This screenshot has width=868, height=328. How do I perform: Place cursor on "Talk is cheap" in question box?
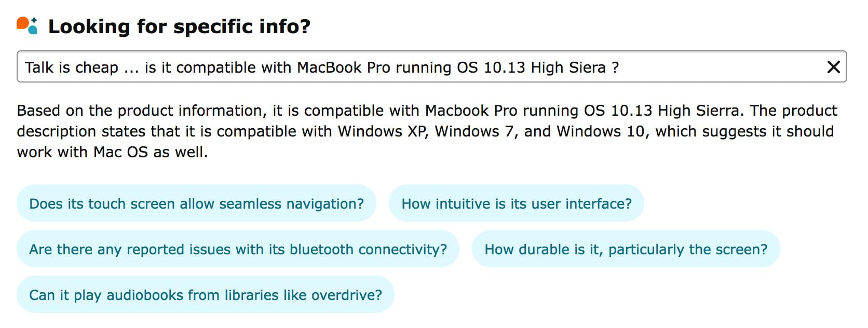72,67
